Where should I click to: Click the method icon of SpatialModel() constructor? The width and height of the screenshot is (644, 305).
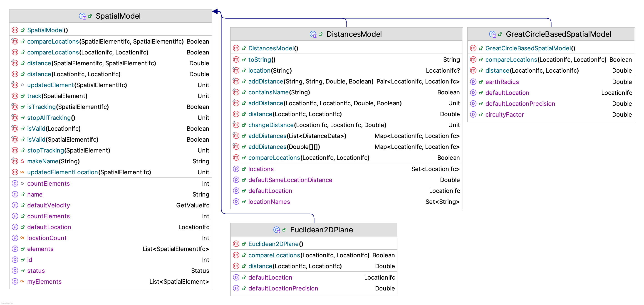pyautogui.click(x=15, y=30)
